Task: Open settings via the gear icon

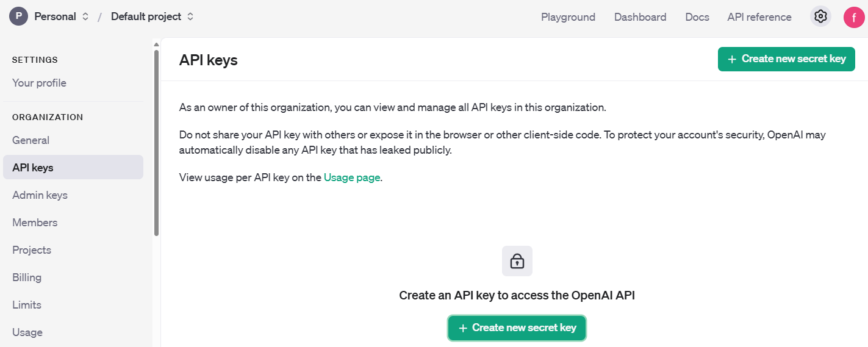Action: click(820, 16)
